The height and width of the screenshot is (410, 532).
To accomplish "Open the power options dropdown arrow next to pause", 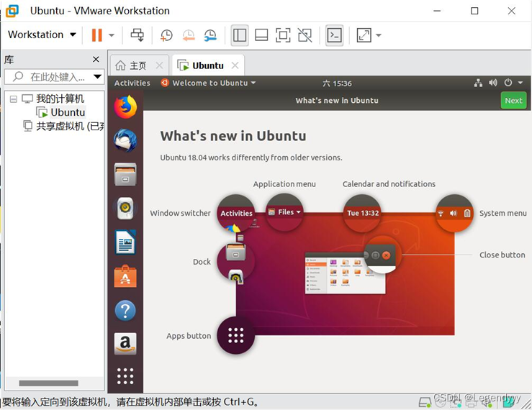I will (112, 35).
